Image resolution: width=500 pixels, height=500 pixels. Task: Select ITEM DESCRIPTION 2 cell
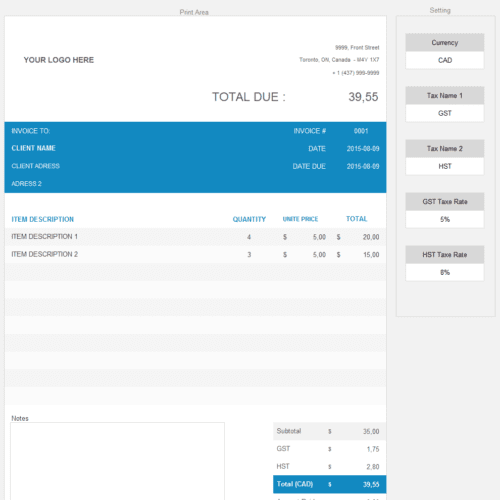(x=45, y=254)
